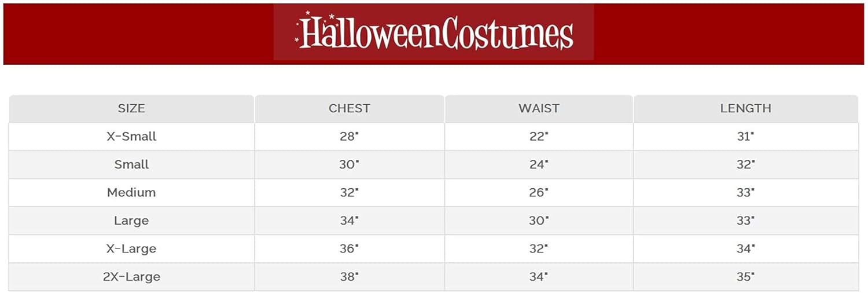Click the 31" length value for X-Small
Viewport: 868px width, 293px height.
coord(745,137)
